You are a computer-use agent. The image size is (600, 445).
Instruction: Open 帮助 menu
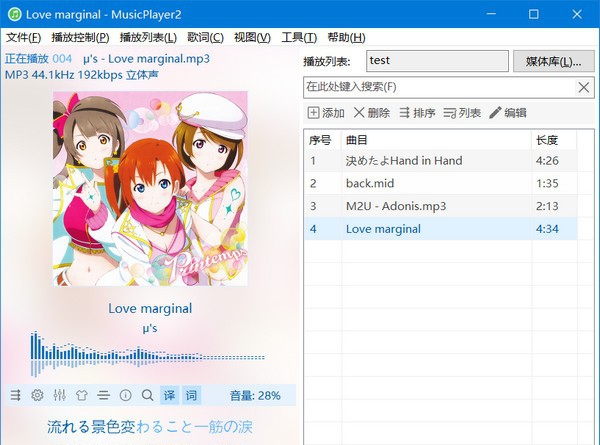tap(346, 37)
